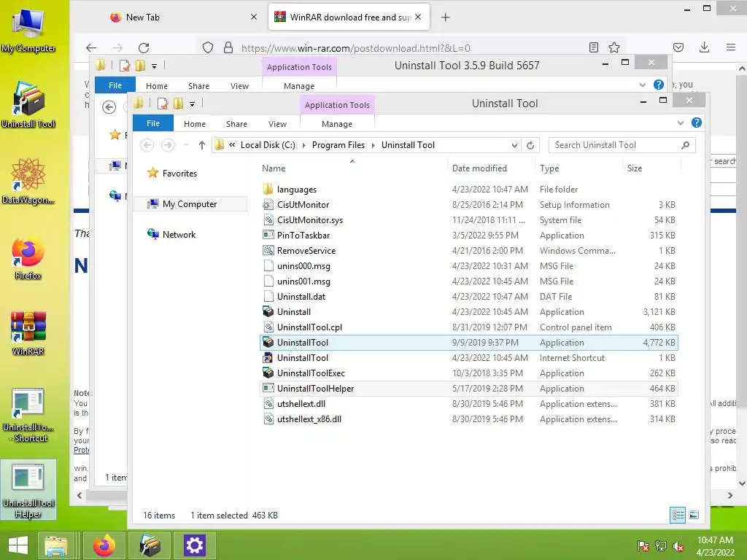Open the Manage ribbon tab in front window
The image size is (747, 560).
point(337,124)
